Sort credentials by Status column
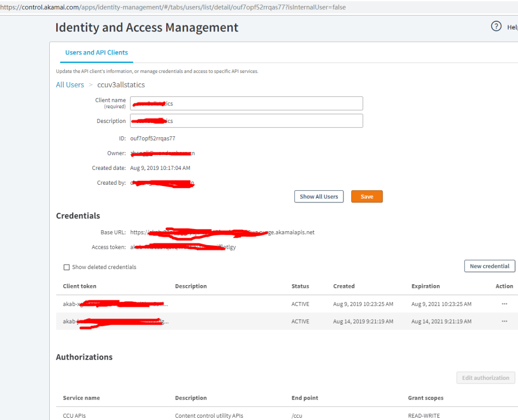 click(300, 286)
